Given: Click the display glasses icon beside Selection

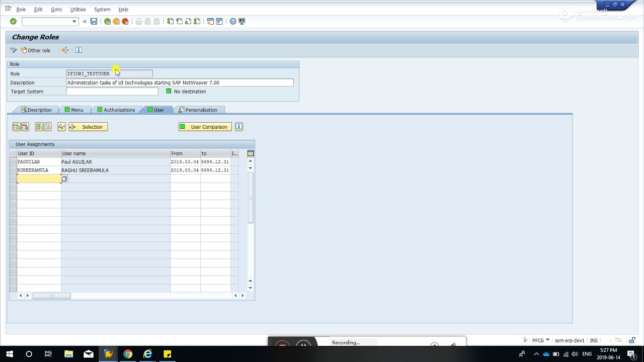Looking at the screenshot, I should (61, 127).
